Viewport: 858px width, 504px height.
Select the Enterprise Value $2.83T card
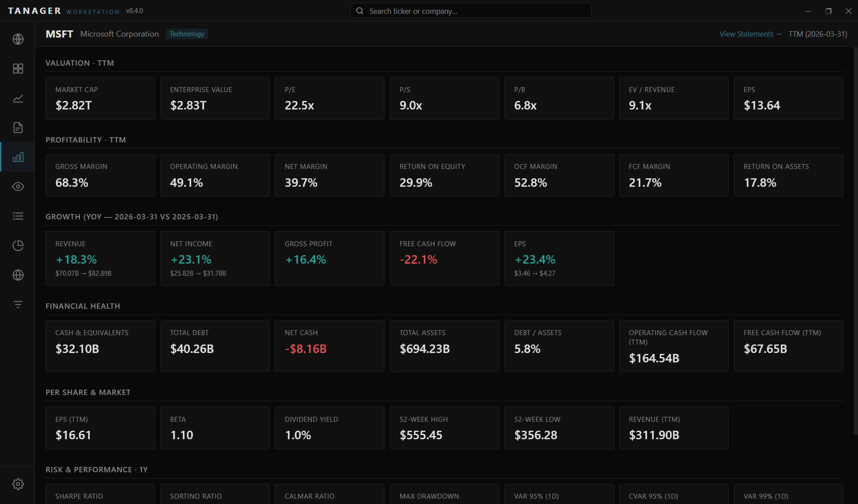click(x=215, y=98)
